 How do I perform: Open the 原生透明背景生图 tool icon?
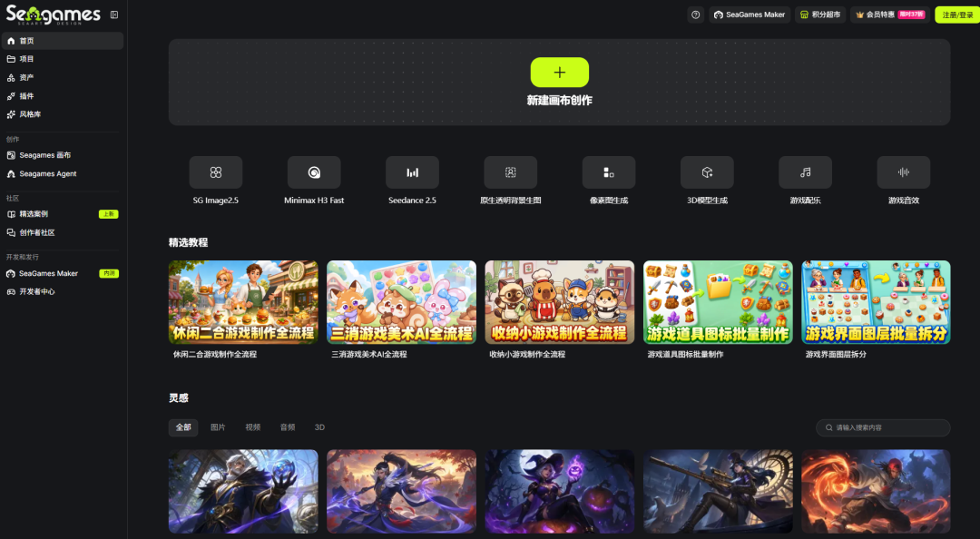click(511, 172)
